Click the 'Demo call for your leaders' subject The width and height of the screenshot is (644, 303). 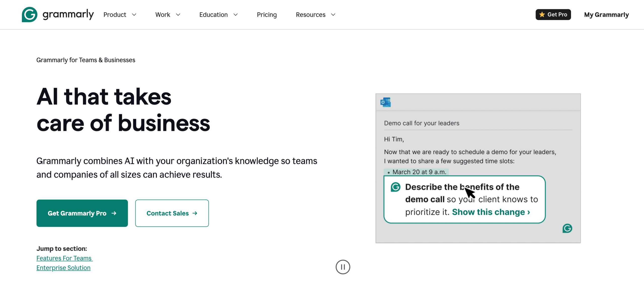click(421, 123)
